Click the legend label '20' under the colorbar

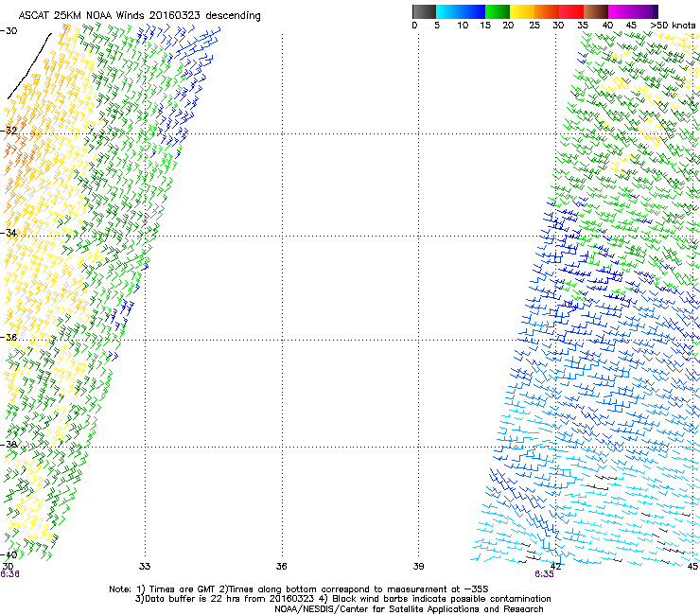click(x=509, y=26)
